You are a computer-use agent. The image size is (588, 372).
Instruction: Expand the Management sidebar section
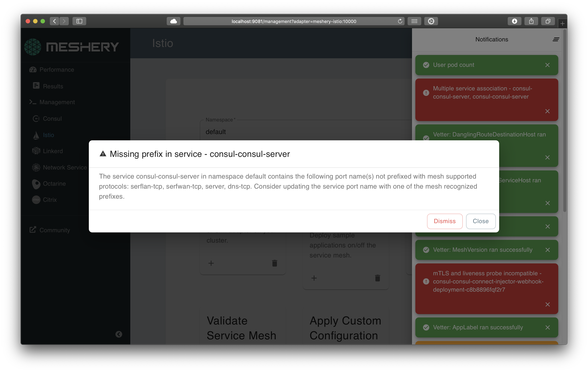57,102
